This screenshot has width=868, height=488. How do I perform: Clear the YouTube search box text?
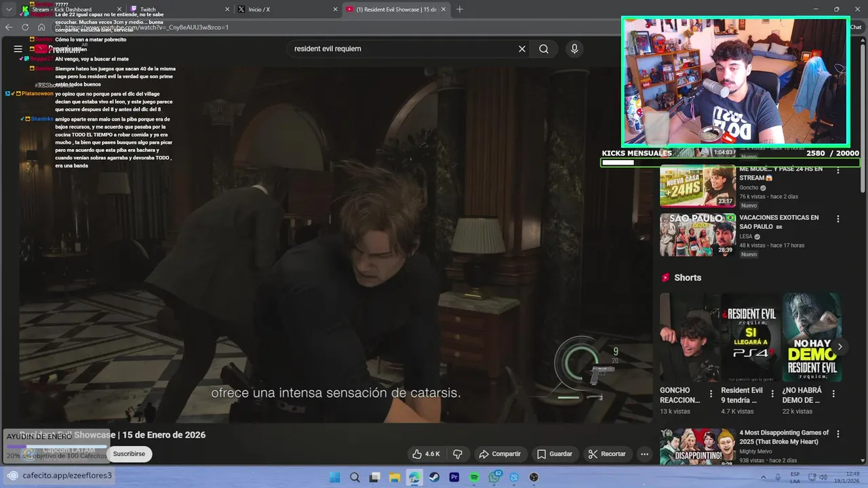pyautogui.click(x=522, y=49)
